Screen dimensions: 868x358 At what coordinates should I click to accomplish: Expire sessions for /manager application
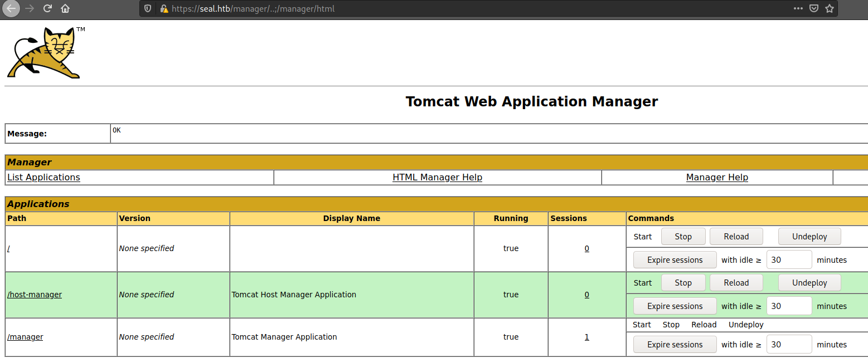pyautogui.click(x=675, y=345)
